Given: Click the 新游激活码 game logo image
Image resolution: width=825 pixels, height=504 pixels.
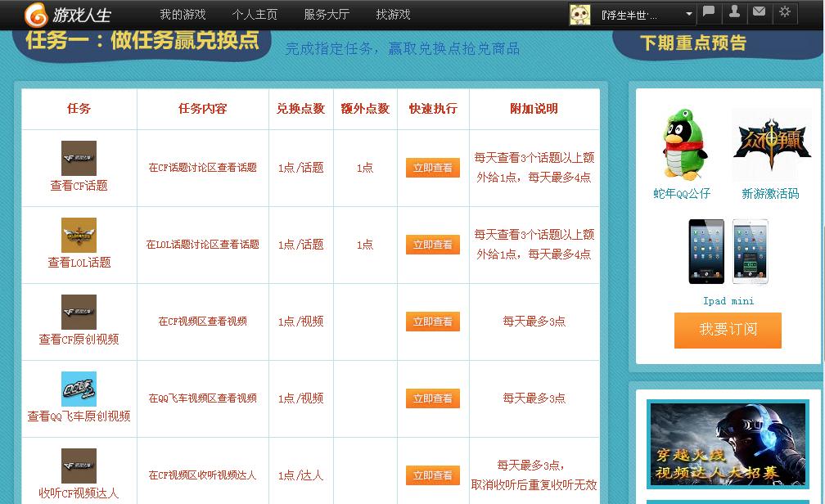Looking at the screenshot, I should pyautogui.click(x=771, y=144).
